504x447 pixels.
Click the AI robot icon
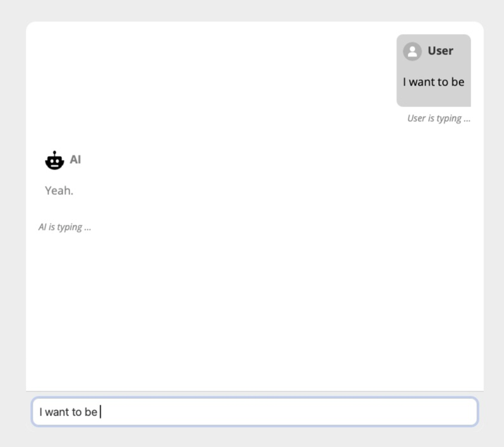[x=55, y=161]
